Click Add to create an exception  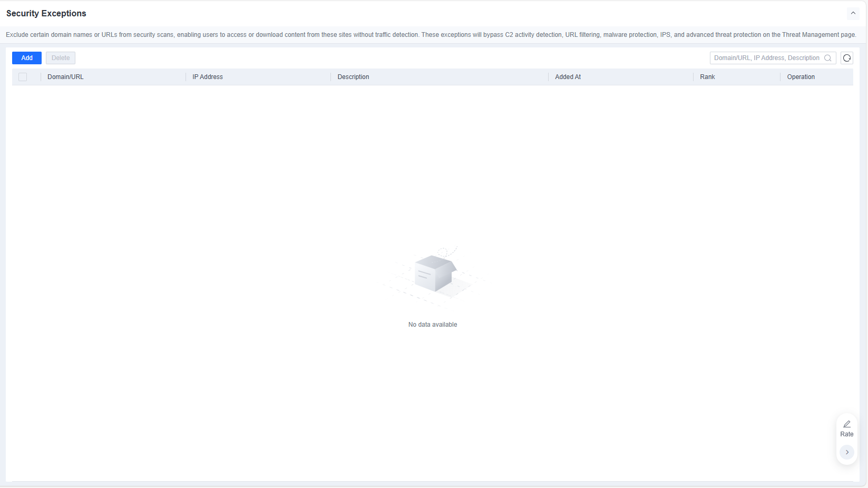click(x=27, y=58)
